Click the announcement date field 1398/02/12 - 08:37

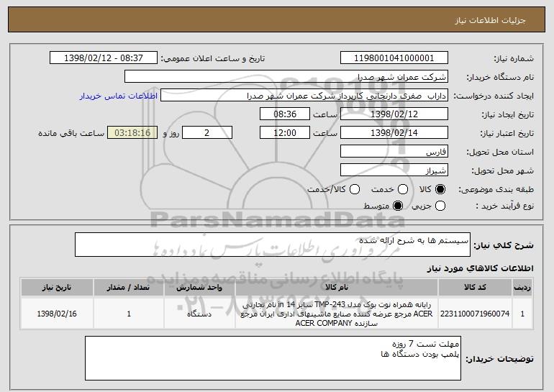click(x=104, y=58)
